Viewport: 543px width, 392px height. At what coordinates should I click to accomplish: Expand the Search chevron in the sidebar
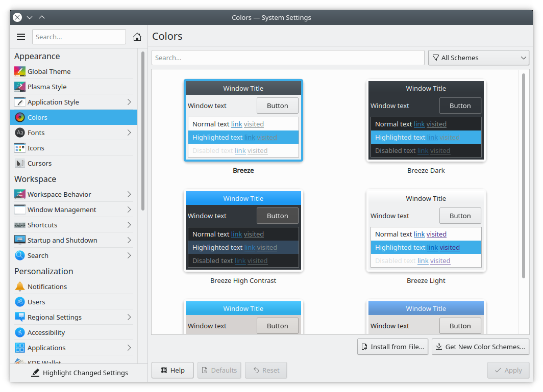[129, 255]
